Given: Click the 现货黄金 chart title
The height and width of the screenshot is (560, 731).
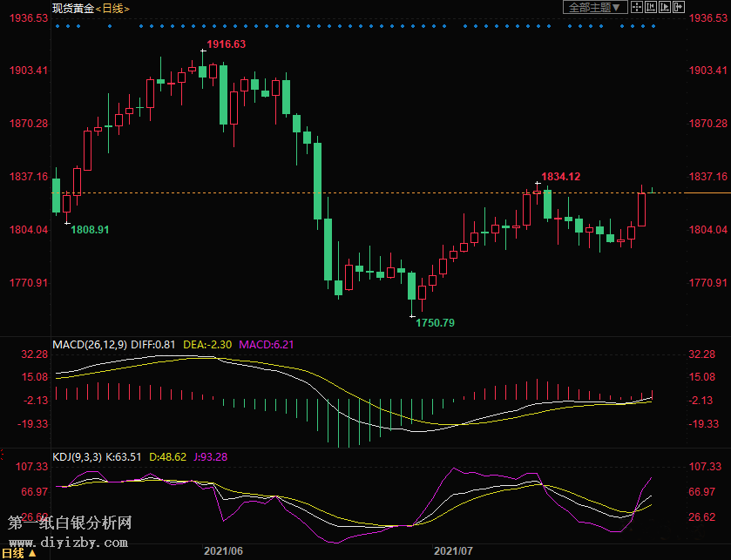Looking at the screenshot, I should [72, 8].
